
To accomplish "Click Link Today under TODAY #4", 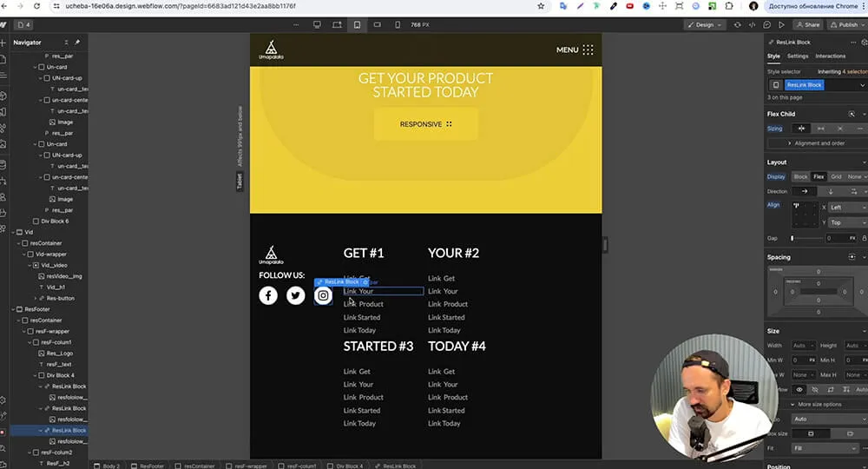I will (444, 424).
